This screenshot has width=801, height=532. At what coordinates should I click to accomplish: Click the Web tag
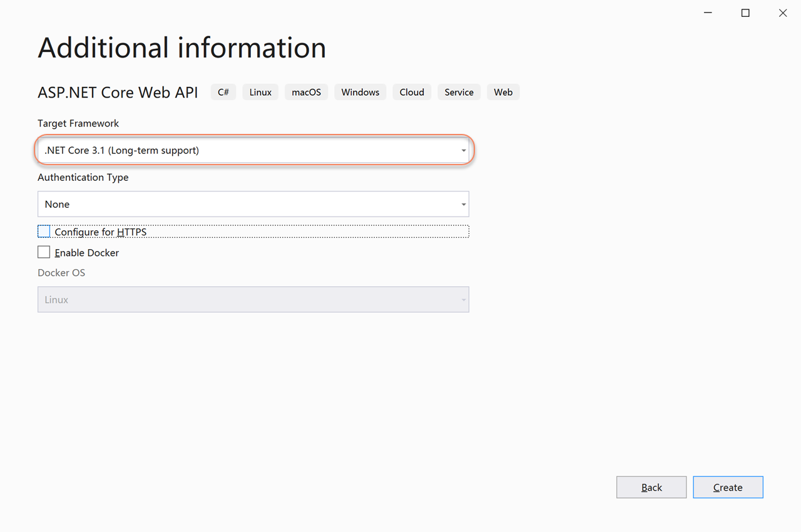point(503,92)
